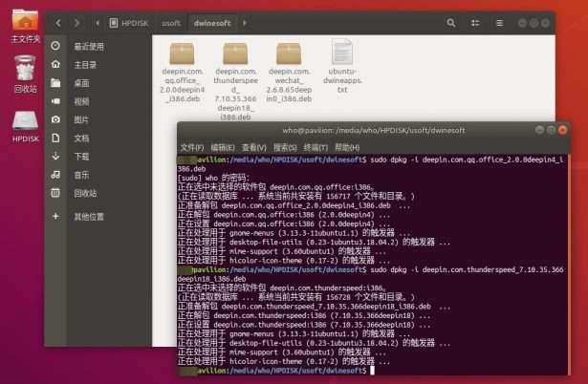Click Trash bin icon in sidebar

[55, 193]
